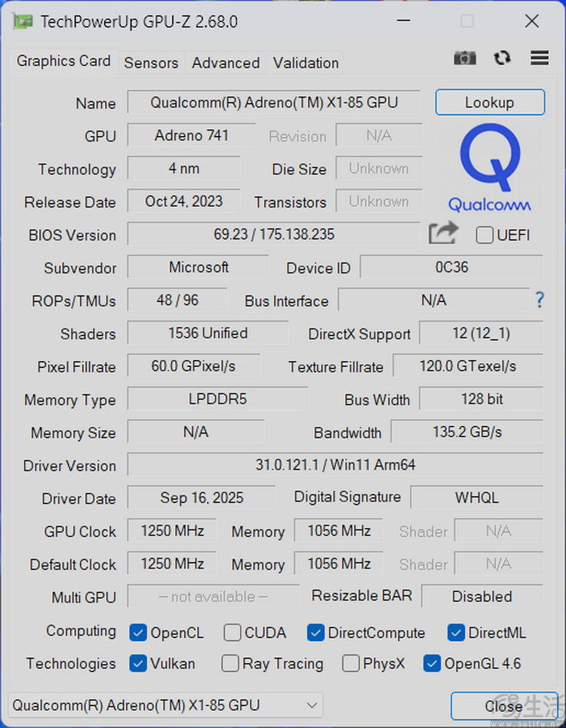Click the BIOS share/export arrow icon
Viewport: 566px width, 728px height.
(444, 234)
